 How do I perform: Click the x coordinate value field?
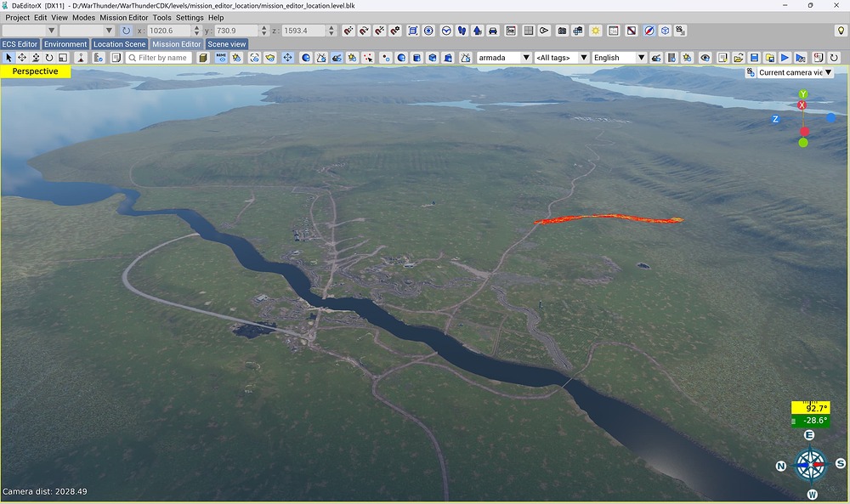(170, 31)
